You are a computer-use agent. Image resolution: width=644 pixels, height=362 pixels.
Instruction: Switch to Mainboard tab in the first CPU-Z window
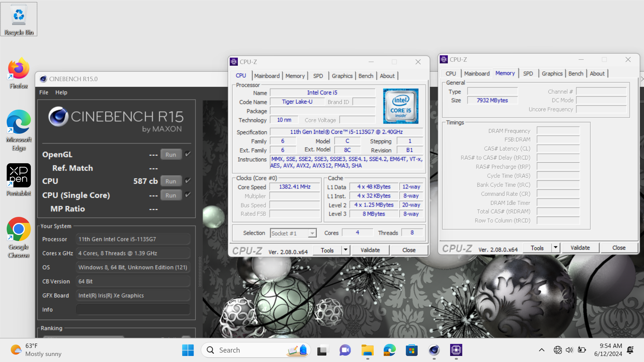267,76
